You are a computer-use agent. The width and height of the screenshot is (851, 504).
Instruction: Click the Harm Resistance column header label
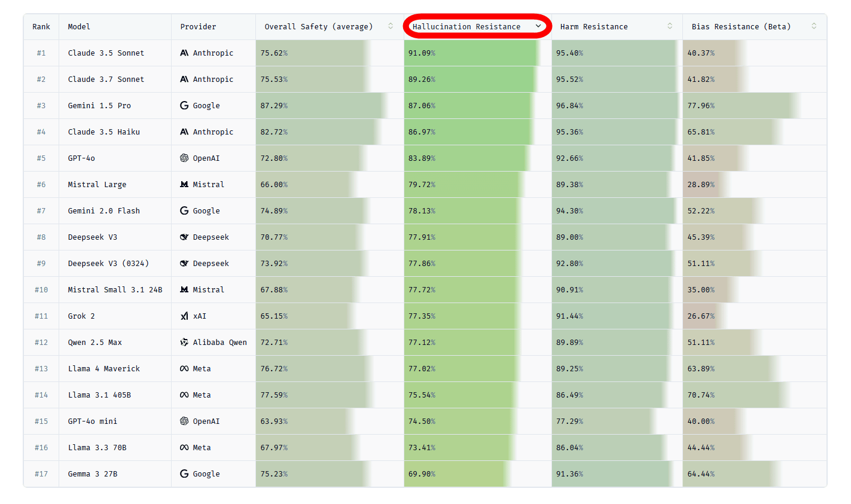pos(594,27)
